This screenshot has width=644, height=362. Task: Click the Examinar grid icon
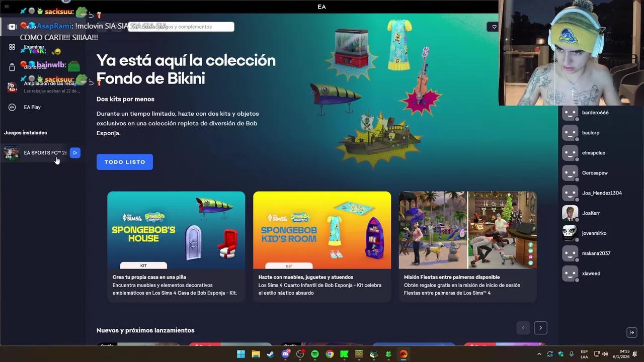coord(12,47)
